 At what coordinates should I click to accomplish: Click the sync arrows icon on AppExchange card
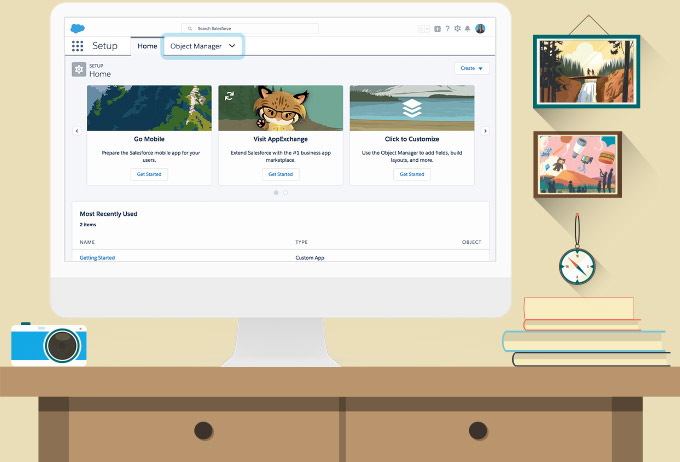pyautogui.click(x=229, y=96)
